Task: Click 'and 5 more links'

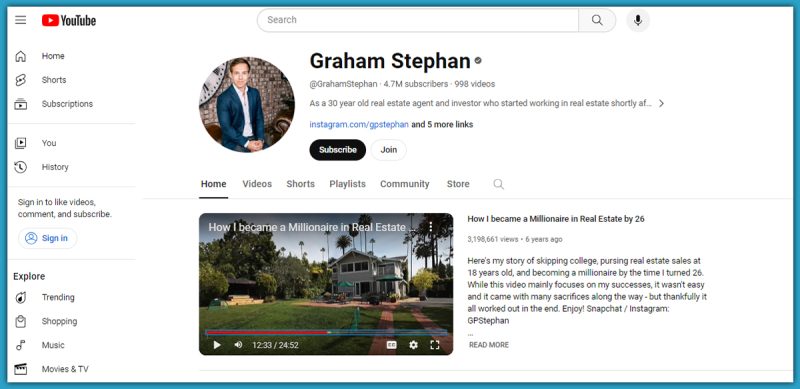Action: click(x=442, y=125)
